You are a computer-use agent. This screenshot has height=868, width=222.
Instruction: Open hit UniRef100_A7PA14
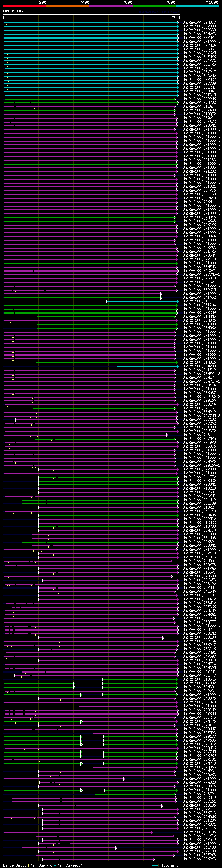[199, 45]
